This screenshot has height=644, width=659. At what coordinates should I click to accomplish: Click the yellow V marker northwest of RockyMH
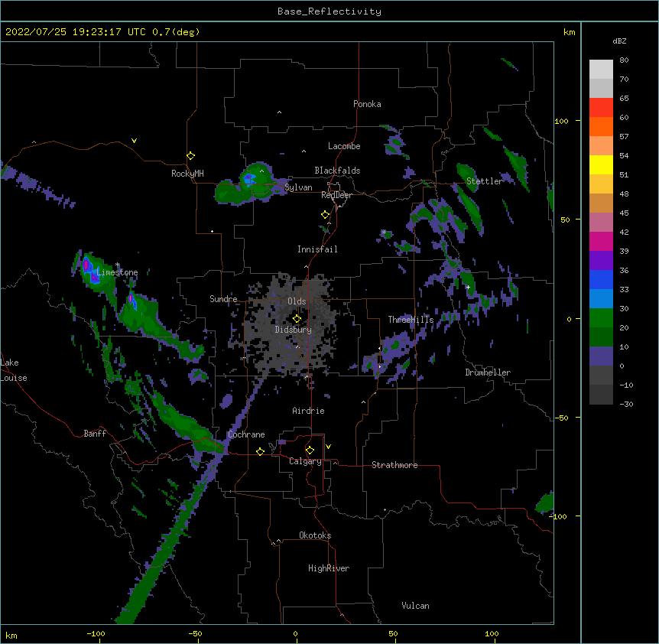(x=134, y=141)
